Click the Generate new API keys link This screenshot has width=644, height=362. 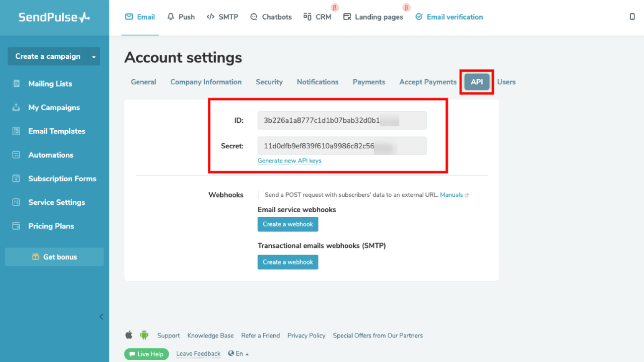(x=289, y=160)
